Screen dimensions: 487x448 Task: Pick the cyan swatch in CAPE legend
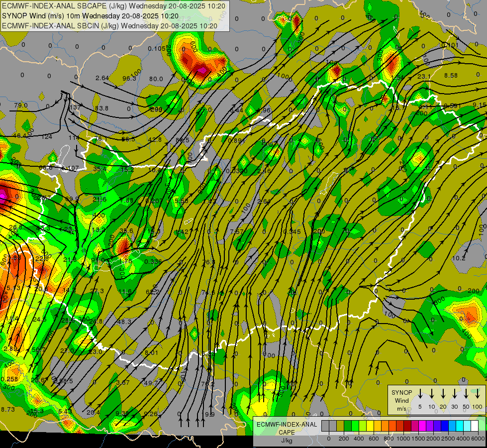[x=459, y=426]
